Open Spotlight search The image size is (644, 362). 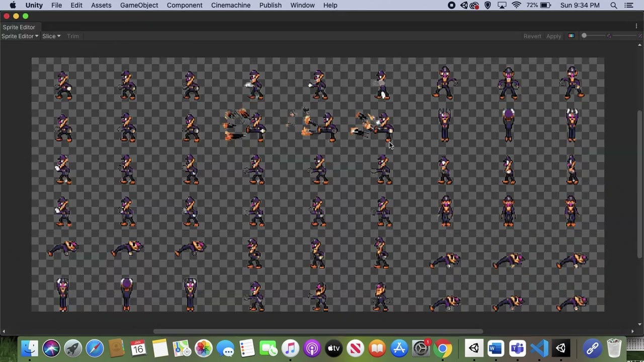[614, 5]
